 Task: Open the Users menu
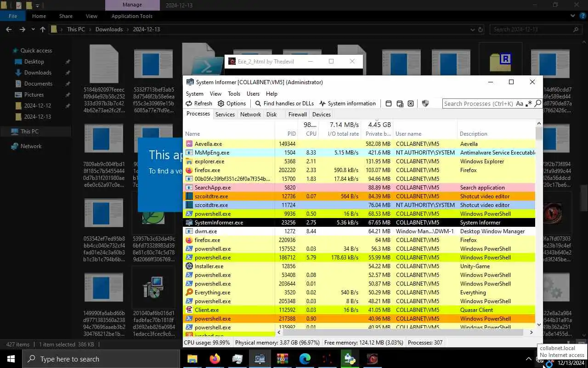(x=253, y=93)
